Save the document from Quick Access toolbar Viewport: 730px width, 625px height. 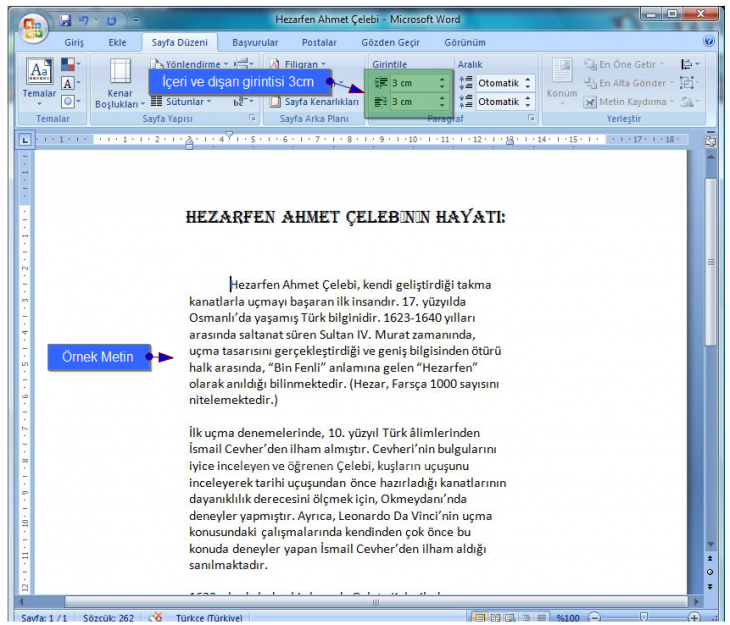(x=65, y=20)
